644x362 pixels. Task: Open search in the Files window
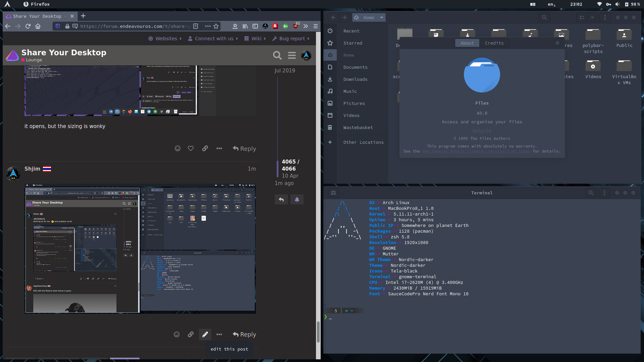[x=544, y=17]
